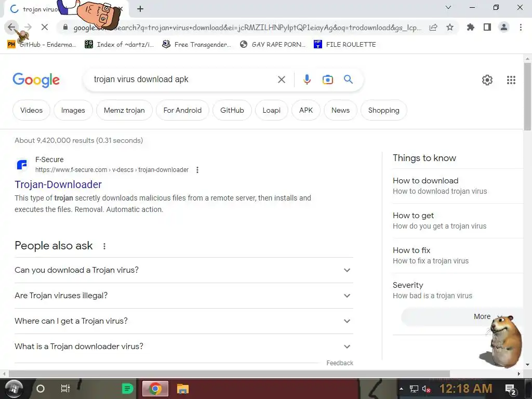Screen dimensions: 532x399
Task: Filter results by News
Action: click(340, 110)
